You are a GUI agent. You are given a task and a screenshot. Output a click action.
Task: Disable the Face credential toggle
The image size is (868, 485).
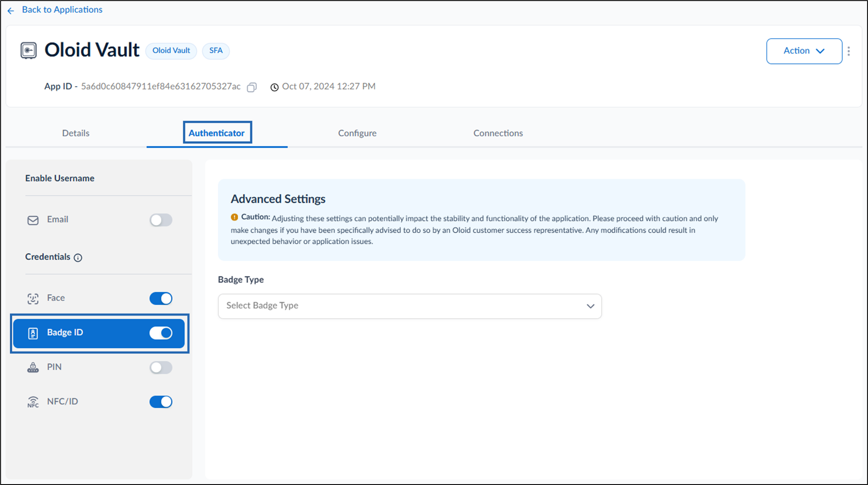click(x=161, y=298)
